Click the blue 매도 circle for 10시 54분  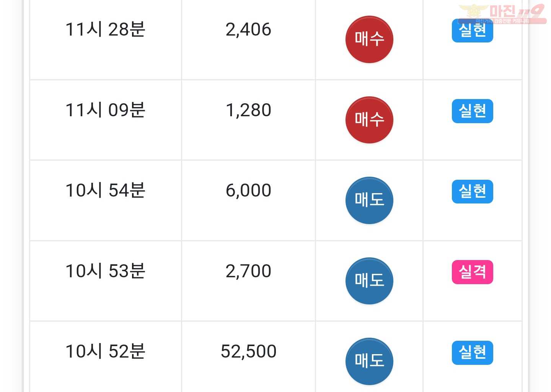click(x=369, y=200)
